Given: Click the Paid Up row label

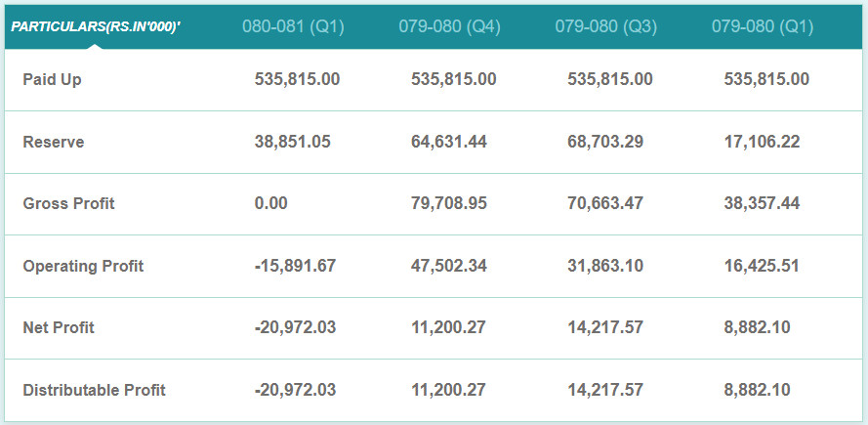Looking at the screenshot, I should coord(52,80).
